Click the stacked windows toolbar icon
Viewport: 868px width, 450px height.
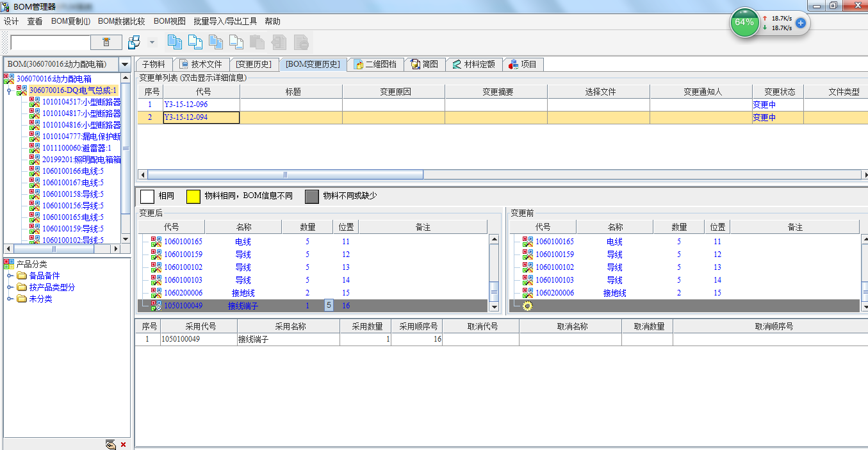pos(134,42)
